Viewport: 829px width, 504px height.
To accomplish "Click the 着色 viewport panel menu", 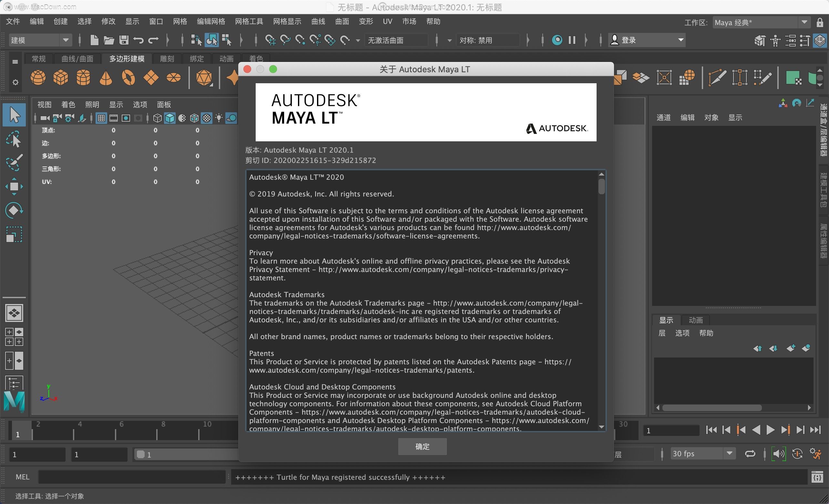I will tap(68, 105).
